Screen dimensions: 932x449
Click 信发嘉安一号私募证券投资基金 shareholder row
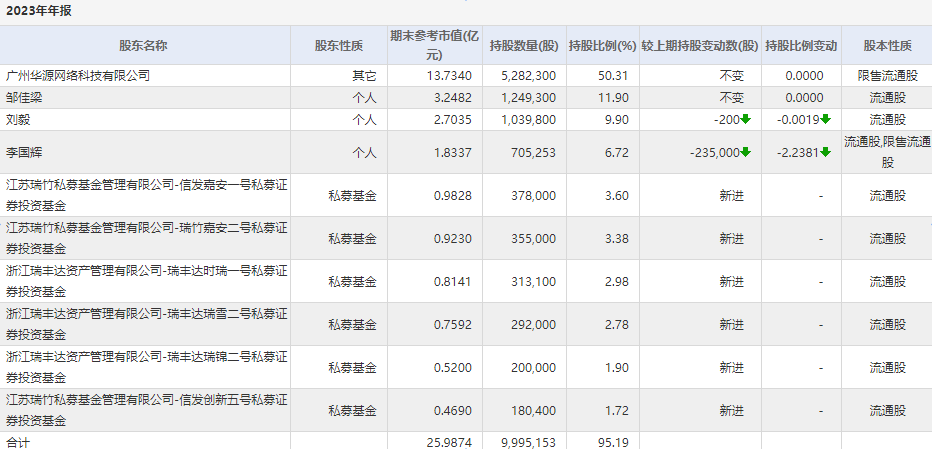coord(147,195)
